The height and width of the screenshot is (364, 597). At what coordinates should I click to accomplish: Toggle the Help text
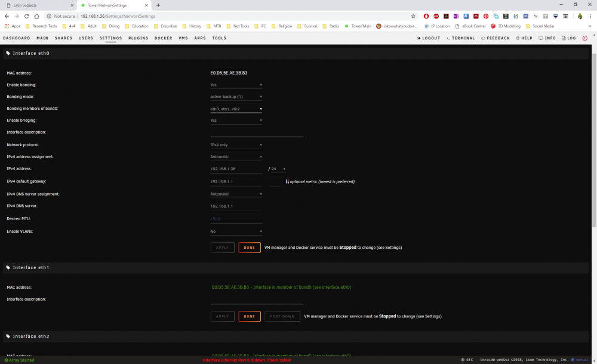point(524,38)
